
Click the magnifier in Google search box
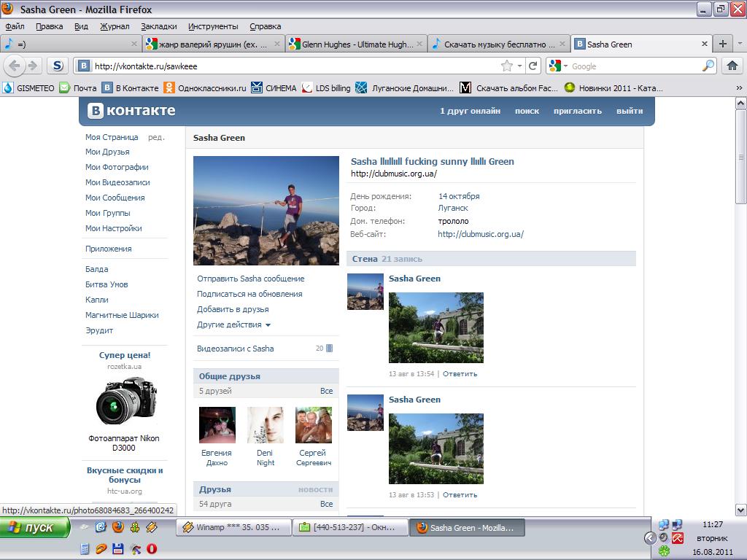[708, 66]
